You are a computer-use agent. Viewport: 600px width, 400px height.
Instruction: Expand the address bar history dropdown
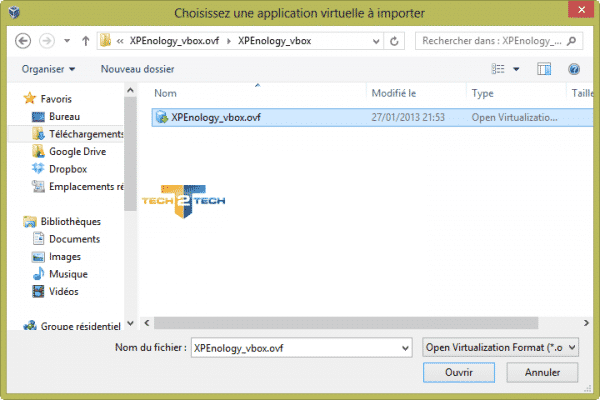pos(376,41)
